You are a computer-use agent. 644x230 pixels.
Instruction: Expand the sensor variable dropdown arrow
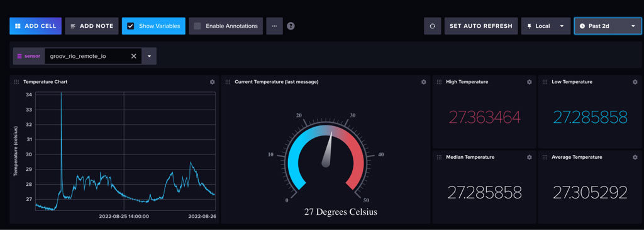tap(149, 56)
